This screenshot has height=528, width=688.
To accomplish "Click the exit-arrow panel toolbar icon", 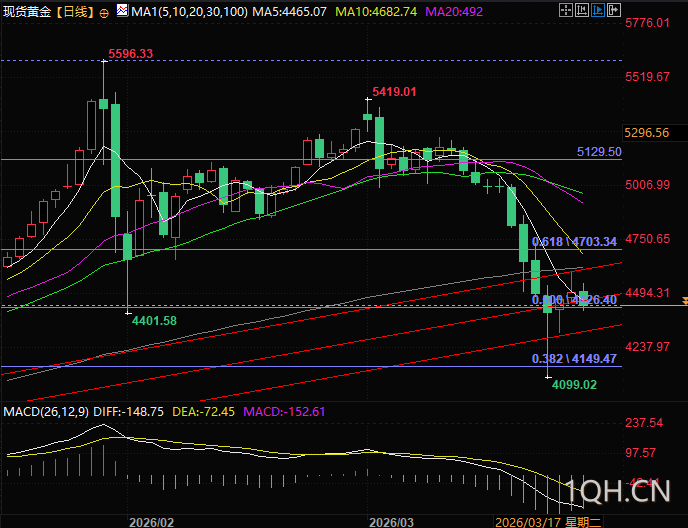I will [x=613, y=10].
